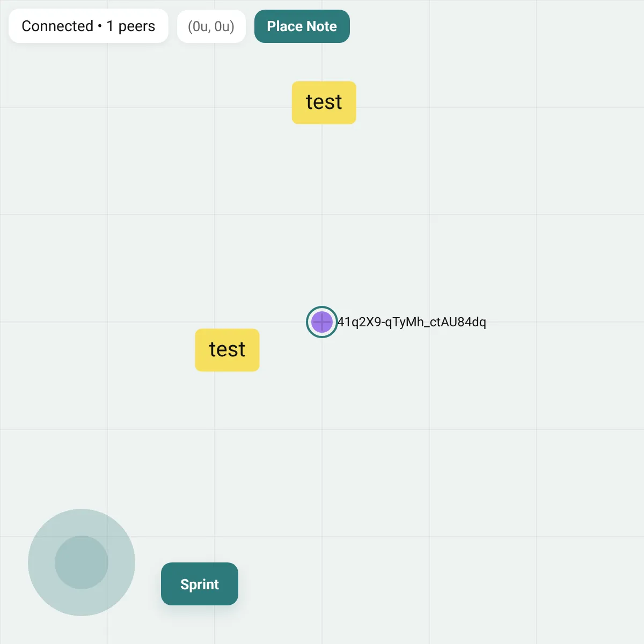Tap the joystick's inner thumb knob
The width and height of the screenshot is (644, 644).
[82, 562]
